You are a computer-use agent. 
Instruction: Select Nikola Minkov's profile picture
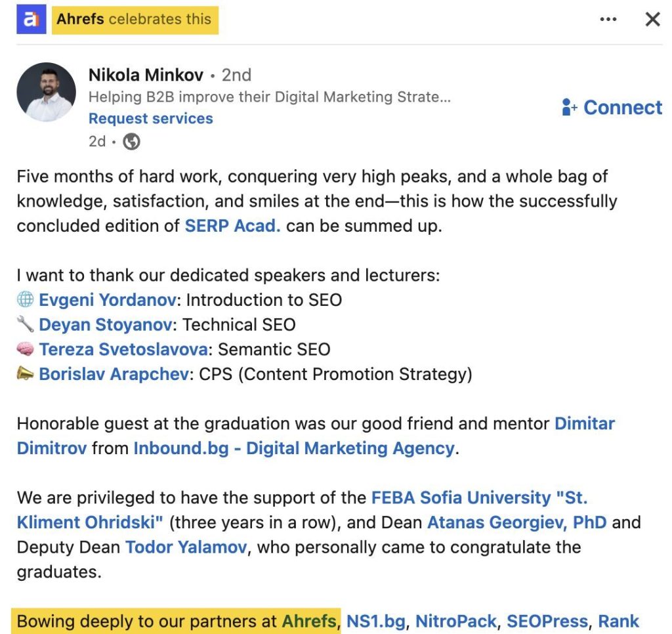point(46,91)
